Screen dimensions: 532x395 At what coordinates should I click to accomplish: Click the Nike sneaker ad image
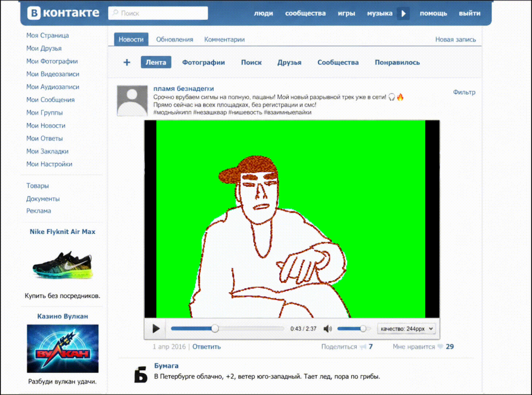(x=62, y=265)
